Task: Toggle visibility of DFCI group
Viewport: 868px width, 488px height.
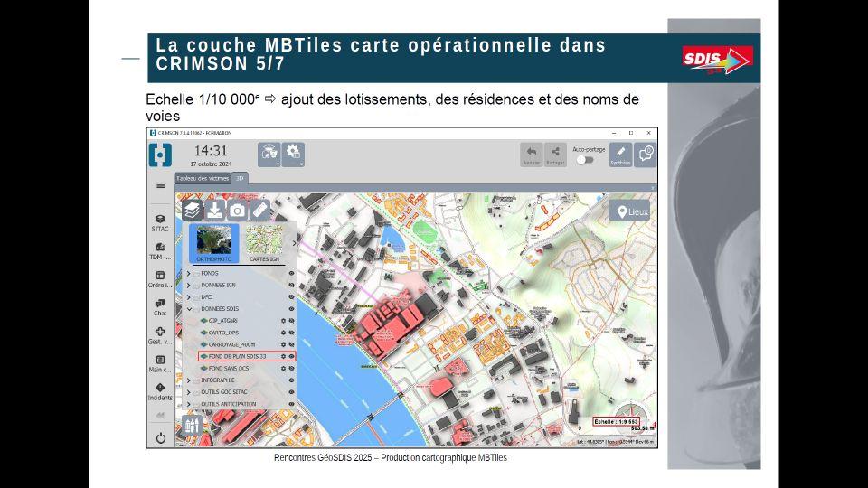Action: (292, 297)
